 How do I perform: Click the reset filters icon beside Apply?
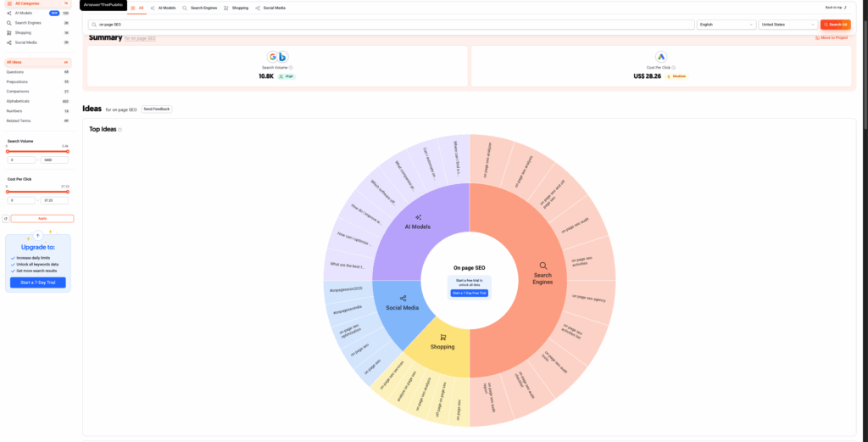[6, 219]
